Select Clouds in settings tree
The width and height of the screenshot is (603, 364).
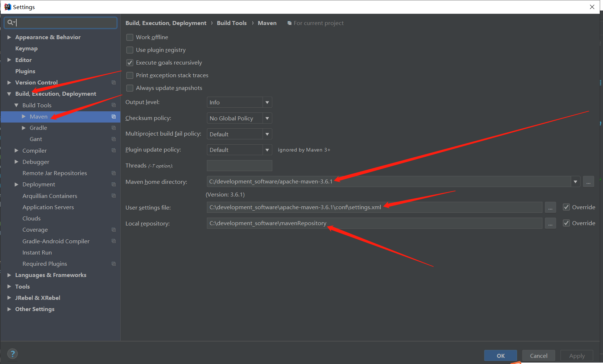coord(32,219)
